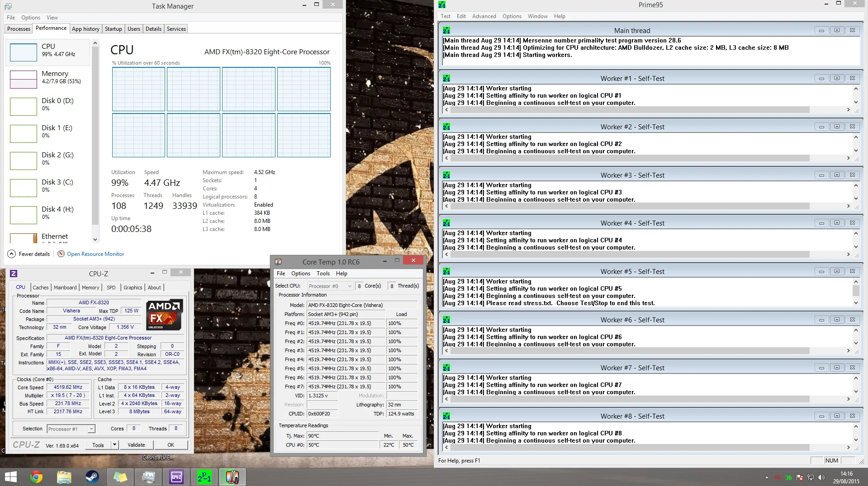Select the Prime95 taskbar icon

(x=204, y=477)
